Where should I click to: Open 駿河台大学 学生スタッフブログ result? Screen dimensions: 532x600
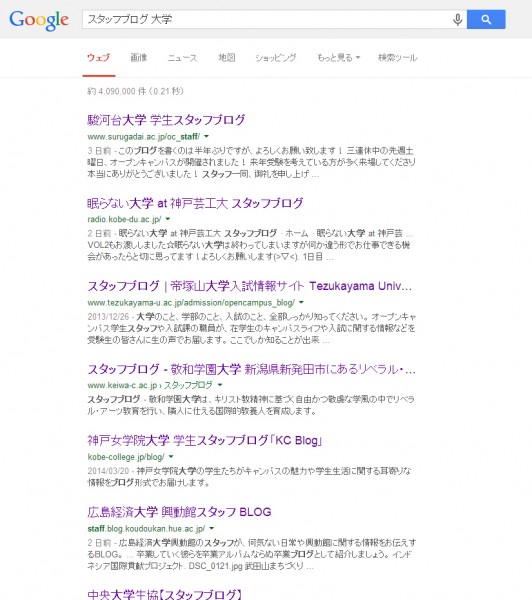[166, 120]
